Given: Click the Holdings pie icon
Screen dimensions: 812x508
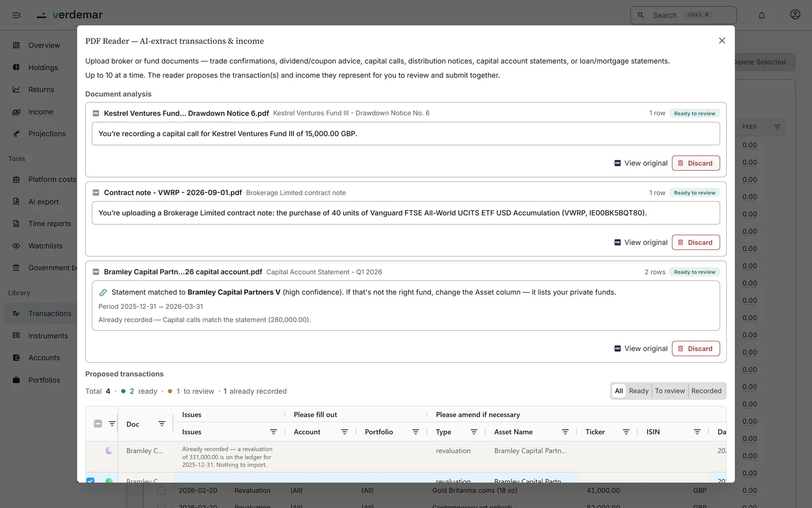Looking at the screenshot, I should pos(16,68).
